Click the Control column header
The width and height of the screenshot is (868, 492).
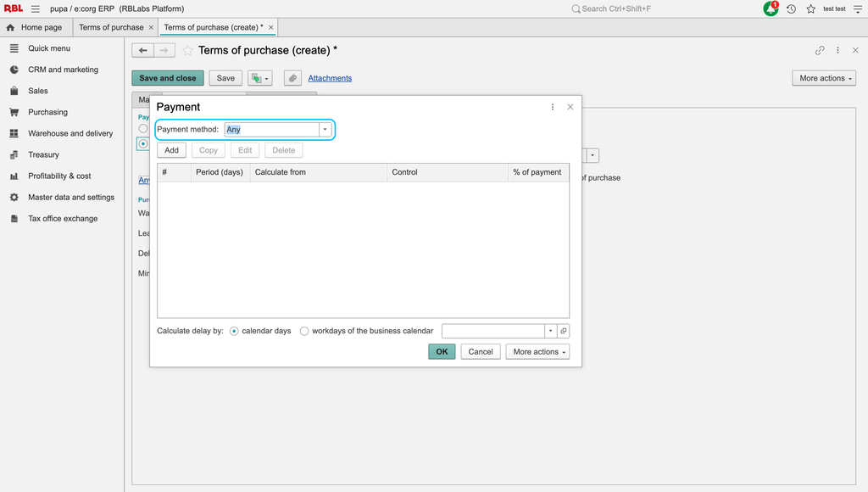coord(448,172)
